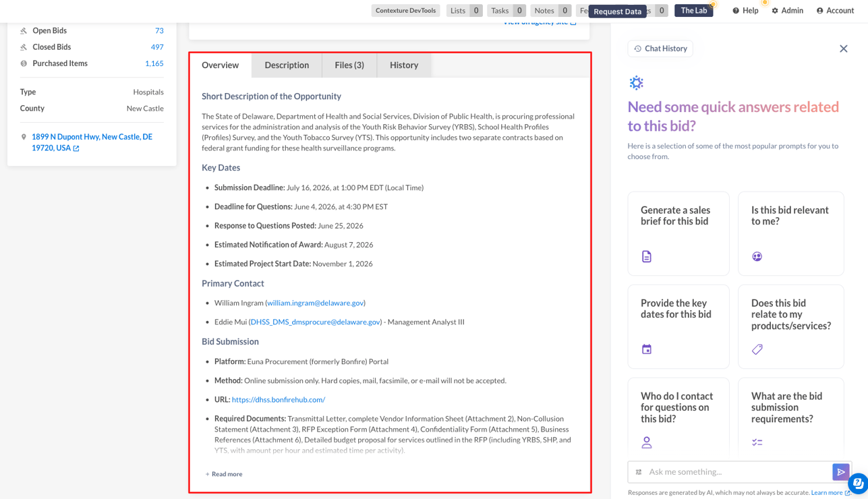The image size is (868, 499).
Task: Open the Notes counter
Action: point(551,11)
